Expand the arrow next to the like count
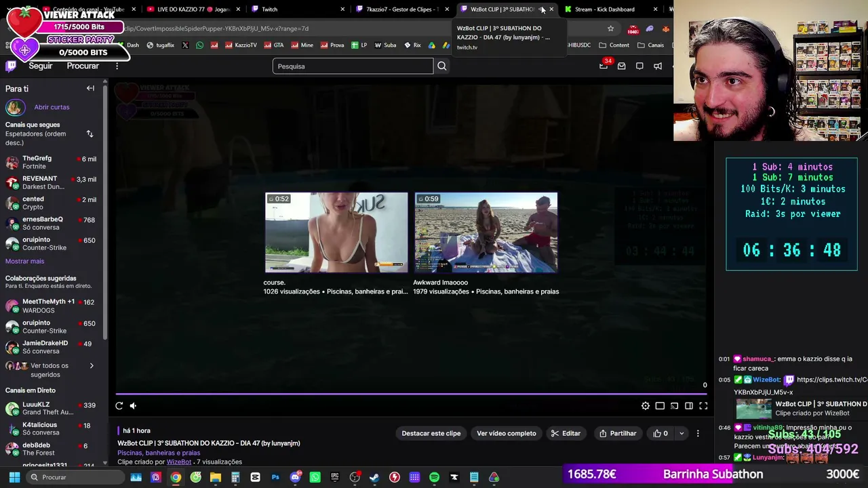Image resolution: width=868 pixels, height=488 pixels. (x=682, y=433)
